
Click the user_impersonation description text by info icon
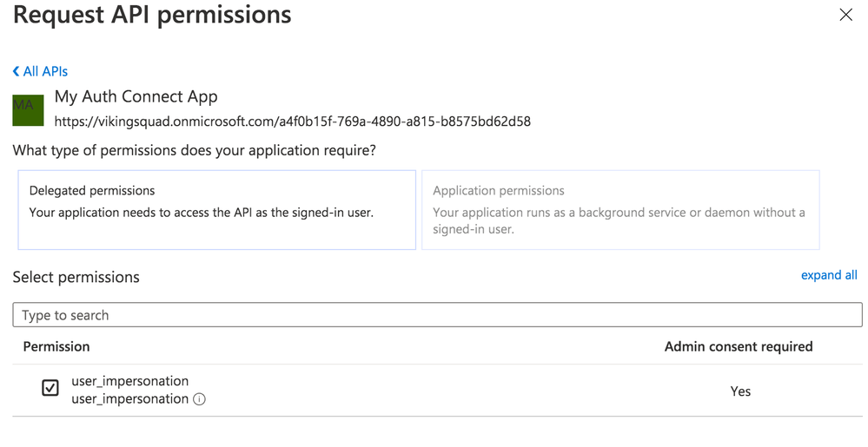pyautogui.click(x=129, y=399)
